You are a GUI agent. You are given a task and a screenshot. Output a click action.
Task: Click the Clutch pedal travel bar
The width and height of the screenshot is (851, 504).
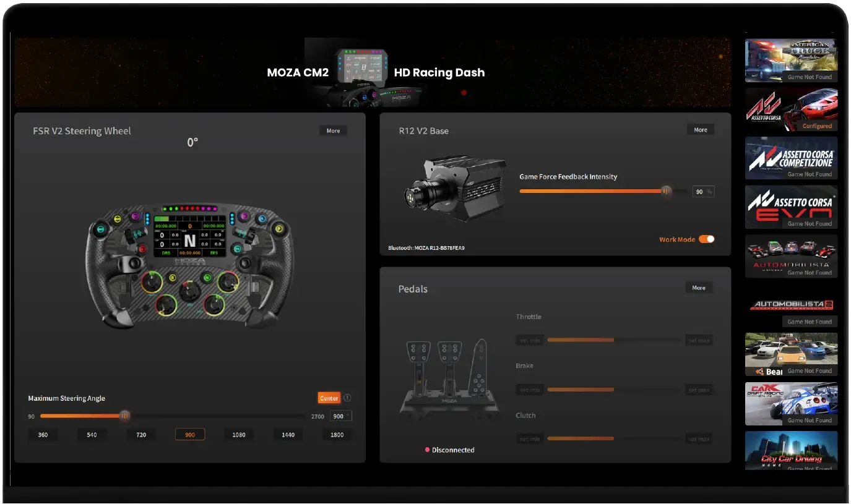tap(615, 438)
